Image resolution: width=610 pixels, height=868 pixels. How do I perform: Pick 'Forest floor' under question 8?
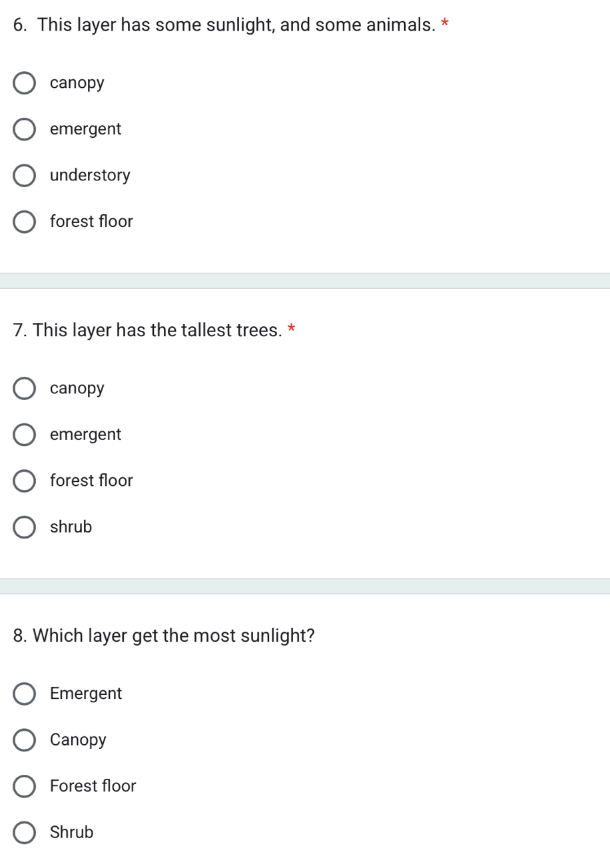click(25, 787)
